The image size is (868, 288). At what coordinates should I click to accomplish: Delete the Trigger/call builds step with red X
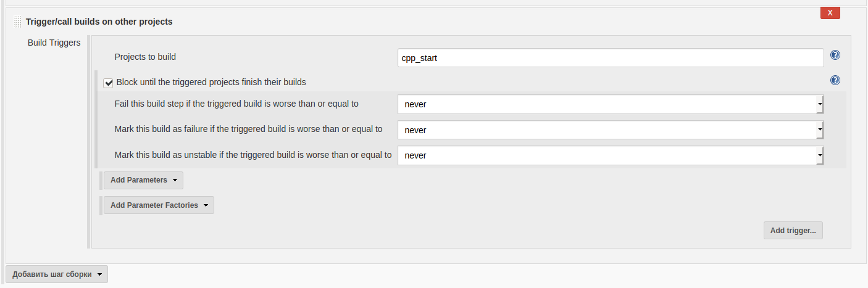click(x=830, y=13)
